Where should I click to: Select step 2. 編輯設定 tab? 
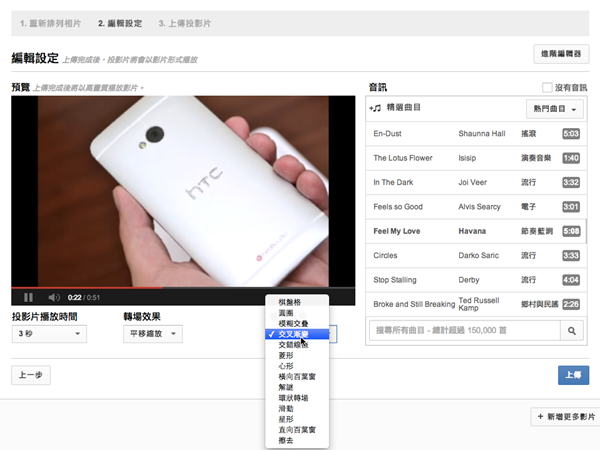pos(120,23)
